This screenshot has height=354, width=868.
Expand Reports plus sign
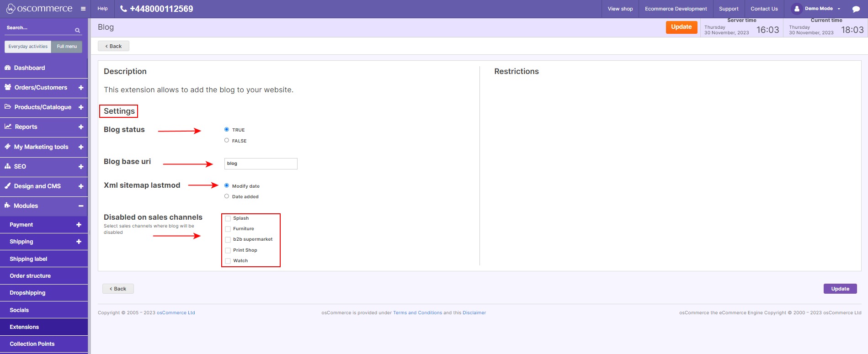click(81, 127)
